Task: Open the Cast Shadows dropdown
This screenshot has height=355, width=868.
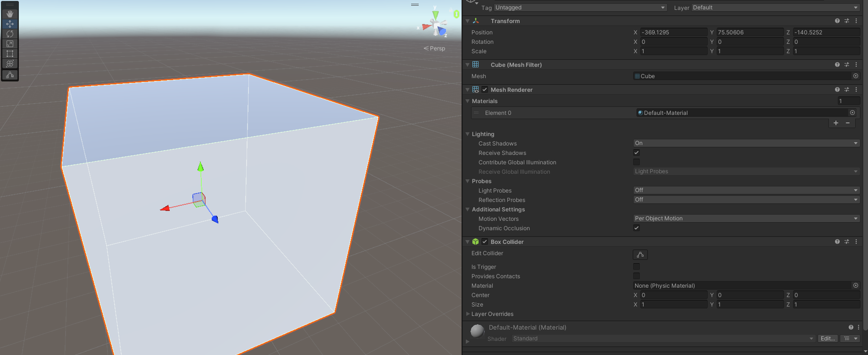Action: pyautogui.click(x=746, y=143)
